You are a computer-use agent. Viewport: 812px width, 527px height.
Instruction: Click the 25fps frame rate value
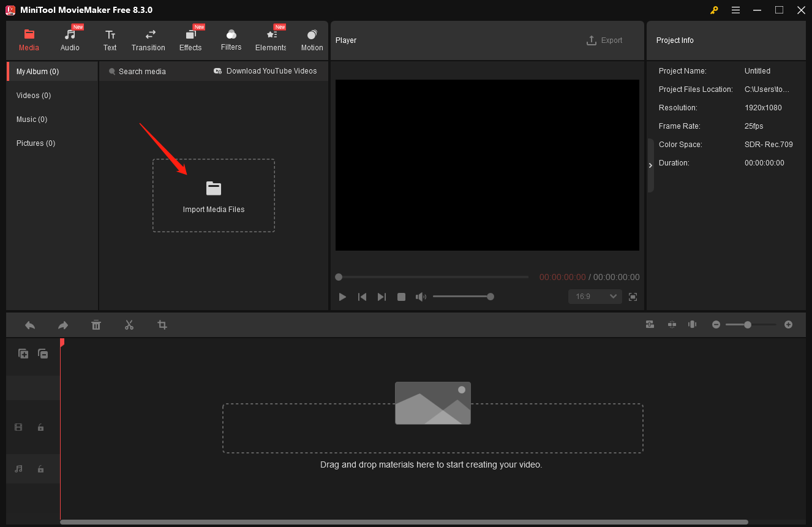pos(754,126)
